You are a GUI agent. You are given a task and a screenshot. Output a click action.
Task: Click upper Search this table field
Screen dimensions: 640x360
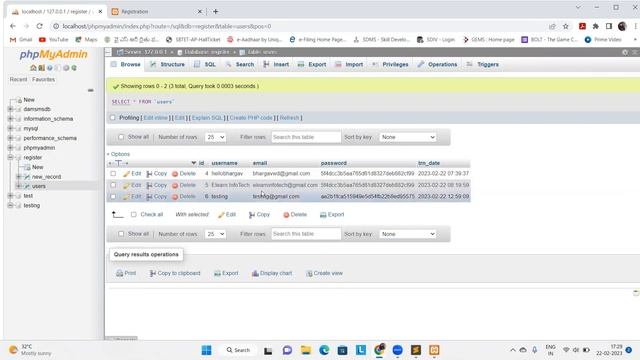306,137
